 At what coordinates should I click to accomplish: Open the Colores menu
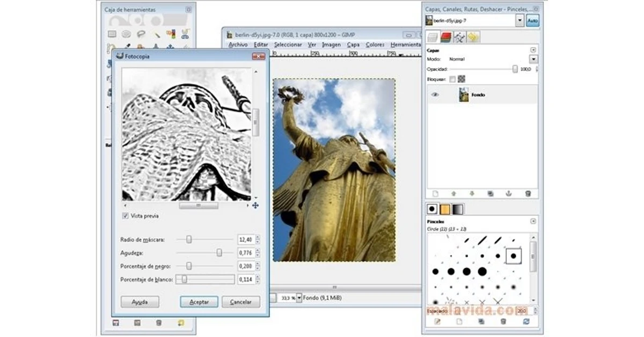tap(375, 45)
